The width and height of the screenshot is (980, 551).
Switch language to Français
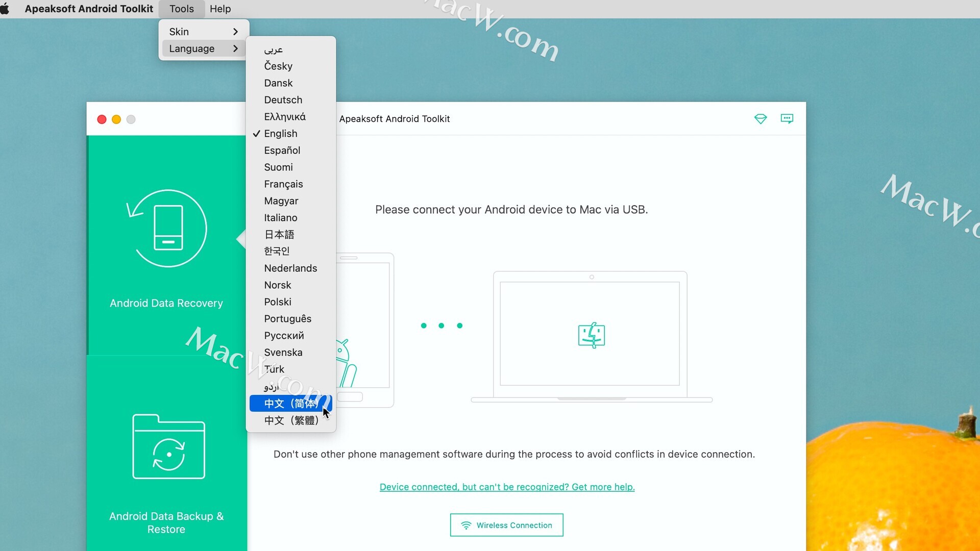291,184
